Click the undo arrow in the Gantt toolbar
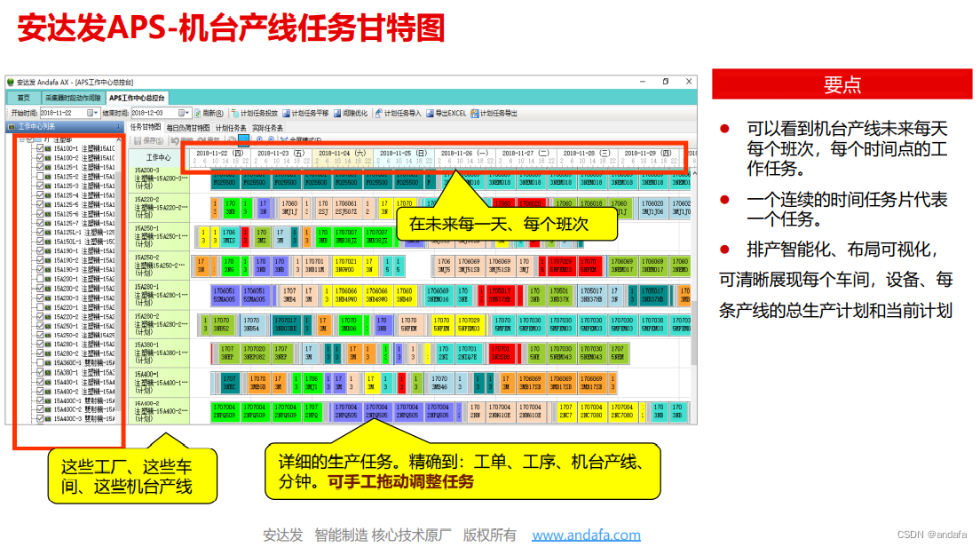Viewport: 980px width, 547px height. coord(175,140)
